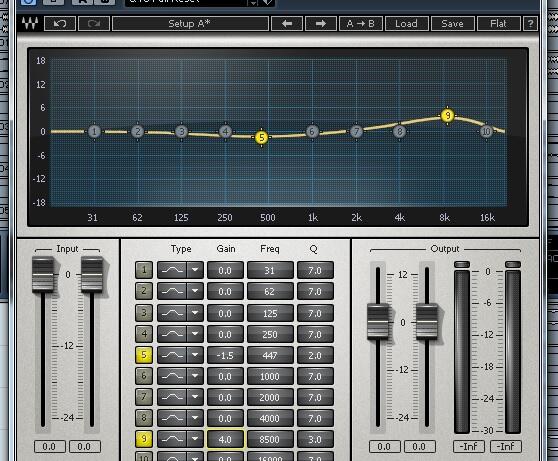
Task: Open band 3 filter type dropdown arrow
Action: [195, 313]
